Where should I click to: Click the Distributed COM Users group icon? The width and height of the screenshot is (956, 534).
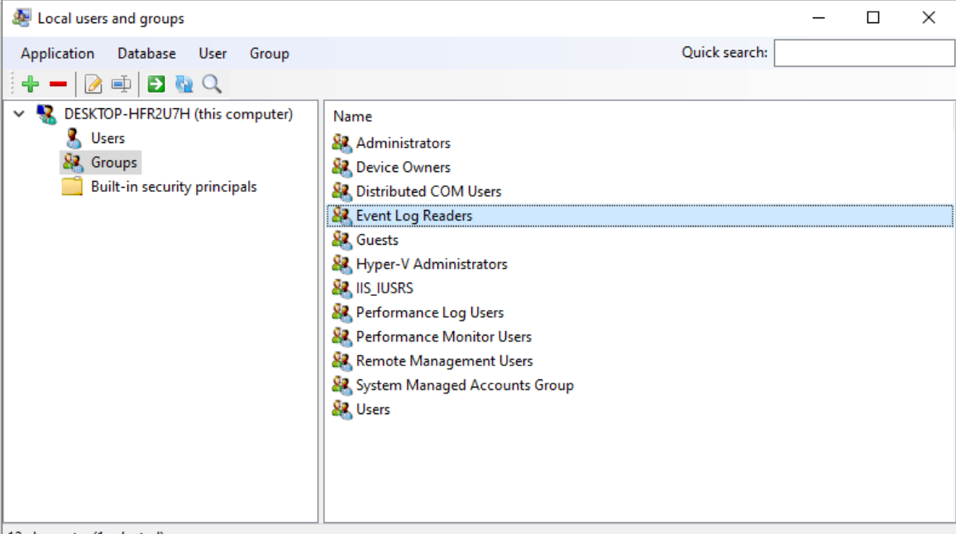pyautogui.click(x=341, y=191)
